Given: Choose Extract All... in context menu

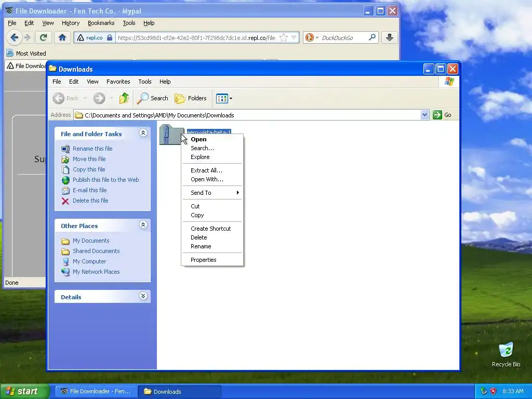Looking at the screenshot, I should 212,170.
